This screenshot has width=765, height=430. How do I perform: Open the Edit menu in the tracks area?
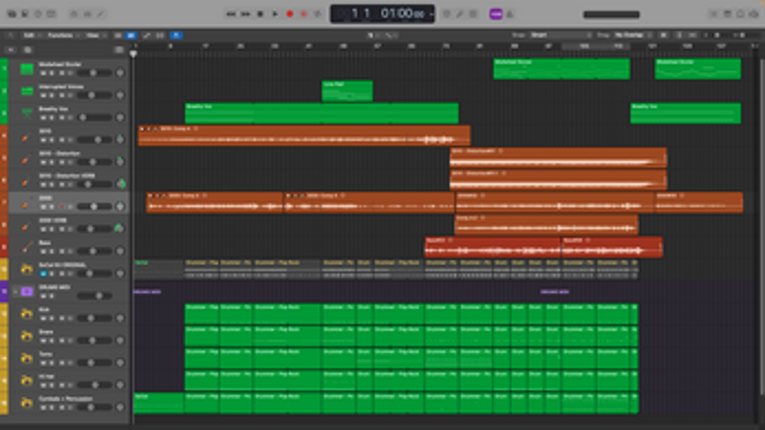(x=30, y=35)
